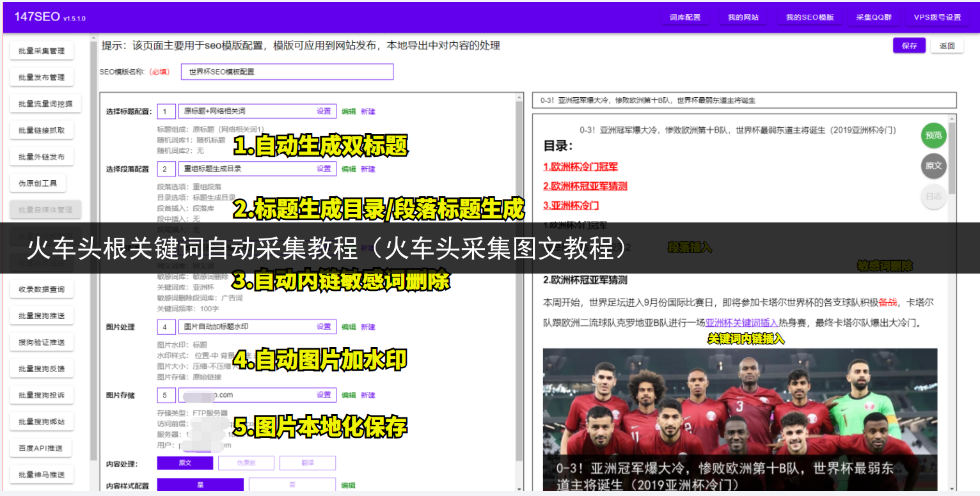The image size is (980, 496).
Task: Click the gray 原文 round button
Action: (934, 166)
